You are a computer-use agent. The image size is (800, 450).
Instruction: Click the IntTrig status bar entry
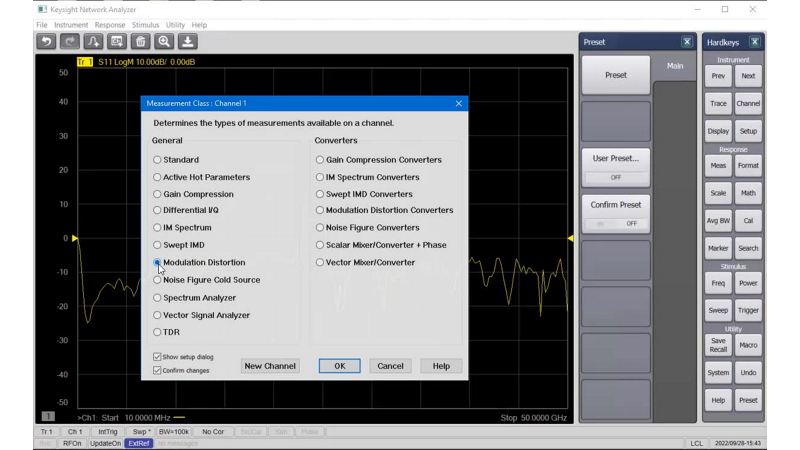point(108,432)
